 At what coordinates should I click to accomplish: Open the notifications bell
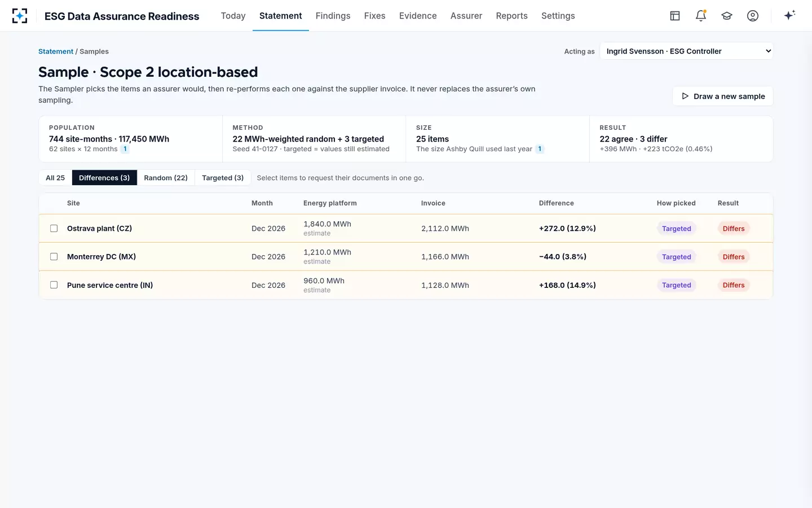[x=701, y=16]
